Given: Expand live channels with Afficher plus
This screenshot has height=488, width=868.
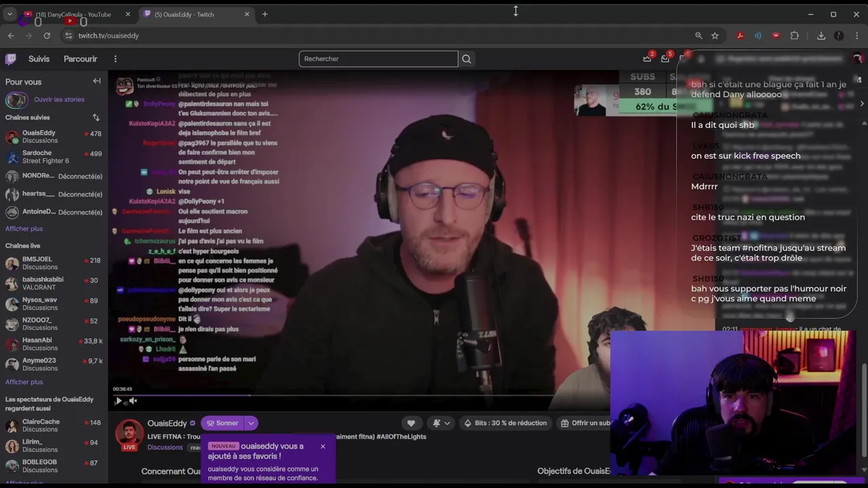Looking at the screenshot, I should [24, 382].
